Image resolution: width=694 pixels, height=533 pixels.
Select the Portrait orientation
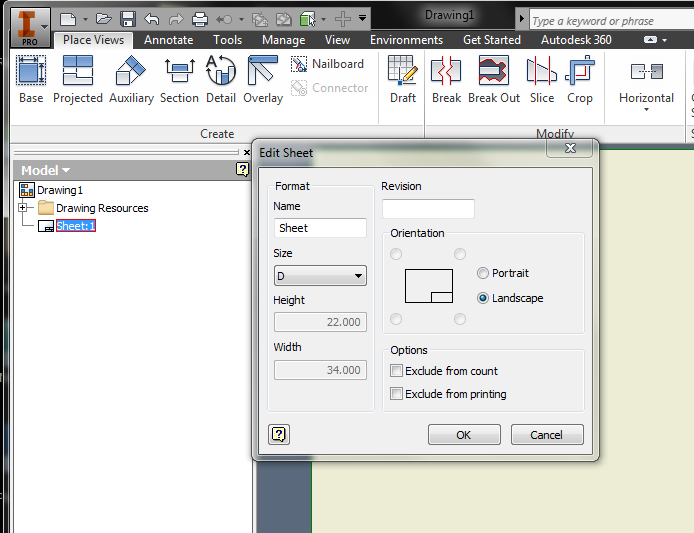coord(503,273)
